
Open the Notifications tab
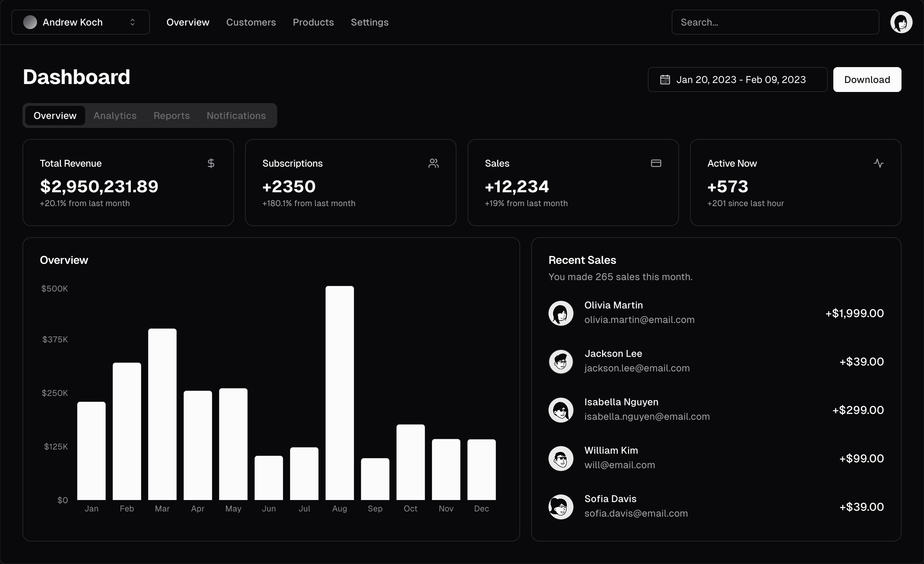[x=236, y=115]
